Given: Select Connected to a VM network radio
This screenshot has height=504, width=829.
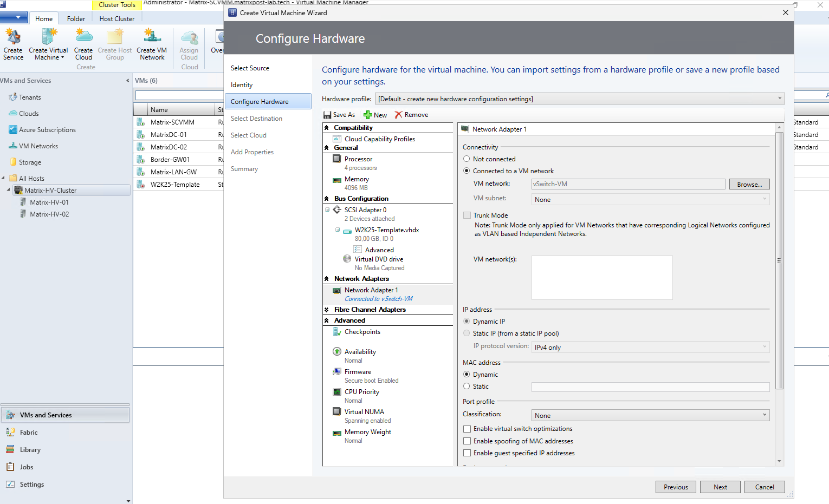Looking at the screenshot, I should [x=467, y=171].
